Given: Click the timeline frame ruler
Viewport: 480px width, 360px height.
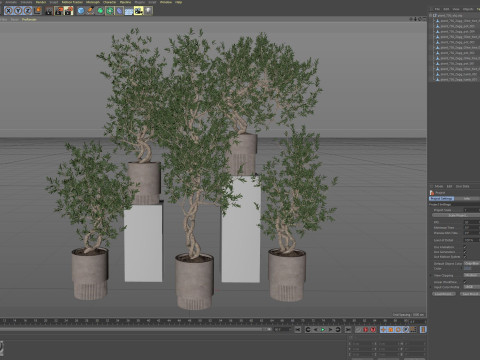Looking at the screenshot, I should point(205,321).
